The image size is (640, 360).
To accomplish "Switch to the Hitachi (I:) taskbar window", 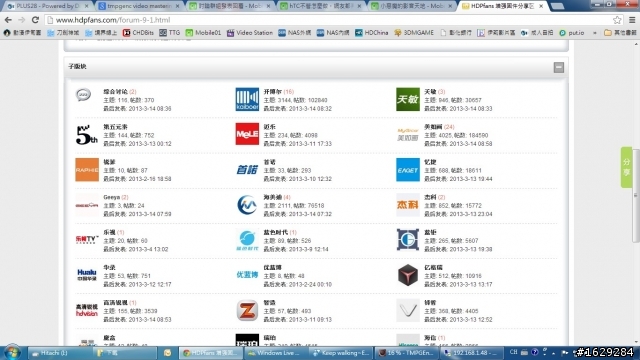I will click(59, 353).
